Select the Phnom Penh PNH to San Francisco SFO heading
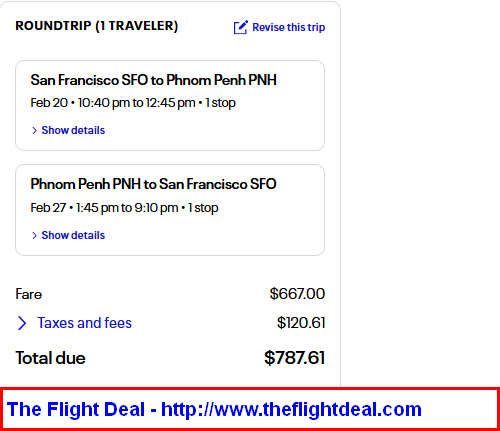The height and width of the screenshot is (431, 500). (x=153, y=184)
